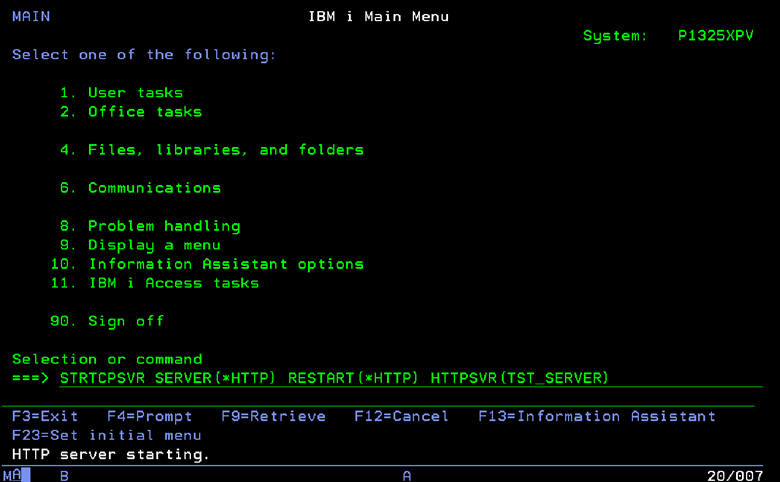Click the cursor position 20/007 indicator
The height and width of the screenshot is (482, 780).
click(x=735, y=476)
